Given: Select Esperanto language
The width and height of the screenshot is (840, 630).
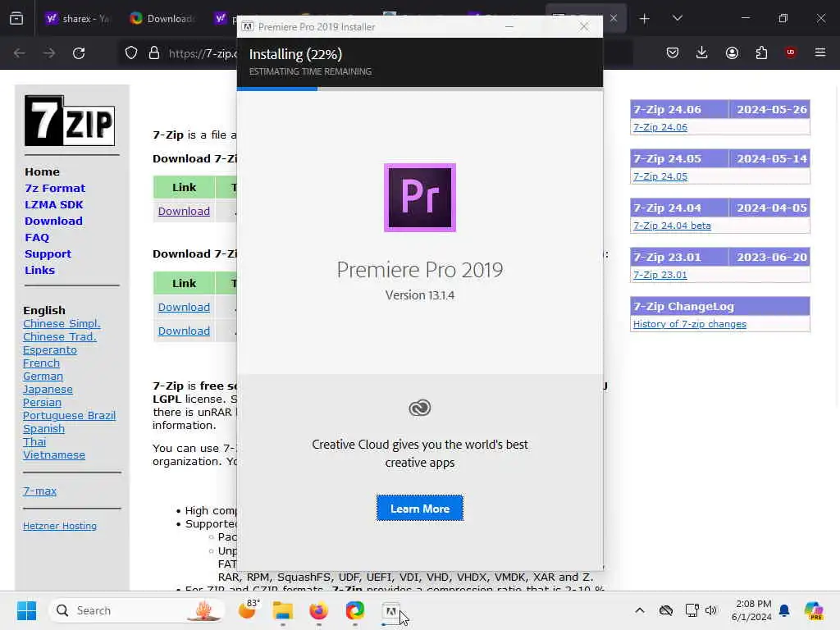Looking at the screenshot, I should tap(50, 349).
